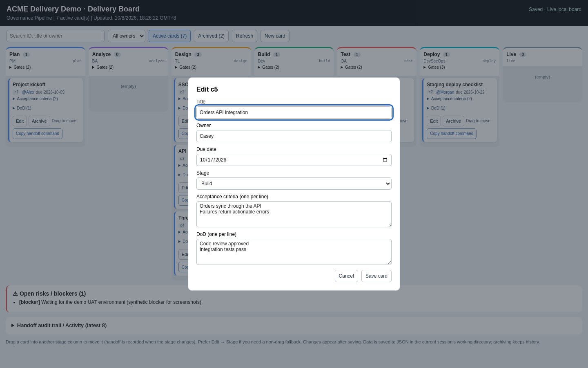Expand Gates (2) in the Analyze column
Screen dimensions: 588x368
pyautogui.click(x=103, y=67)
